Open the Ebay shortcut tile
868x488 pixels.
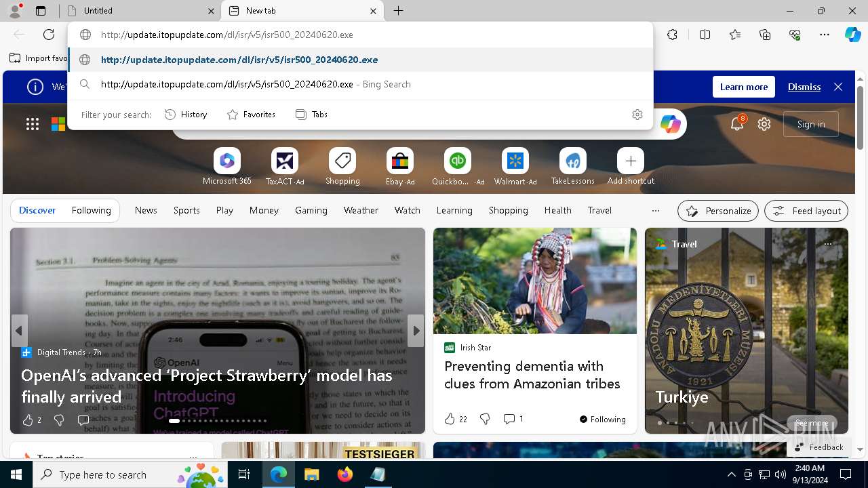point(400,167)
